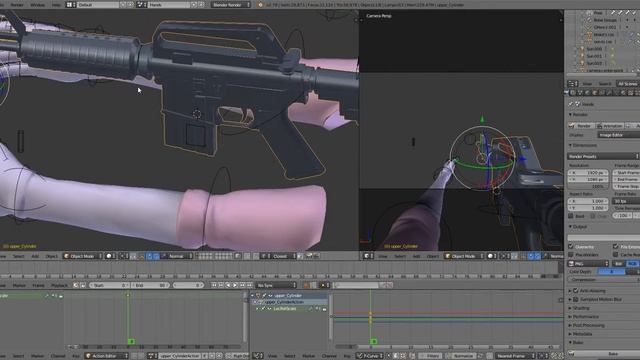Open Add menu in left viewport header
640x360 pixels.
(x=35, y=256)
